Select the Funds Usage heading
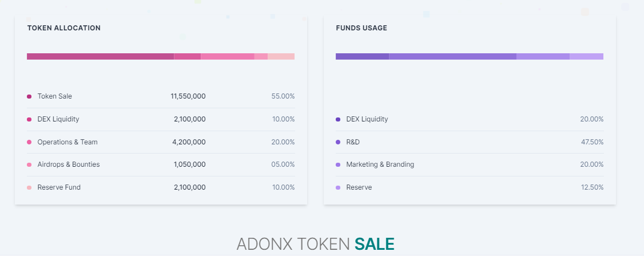 [361, 28]
